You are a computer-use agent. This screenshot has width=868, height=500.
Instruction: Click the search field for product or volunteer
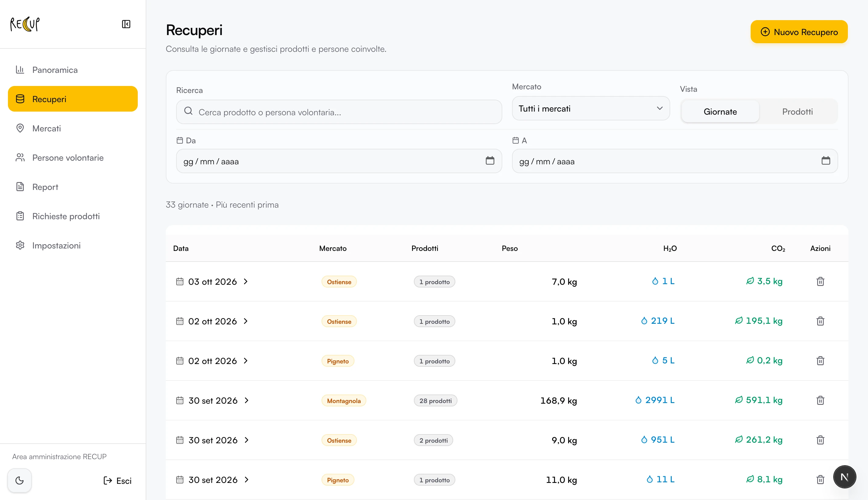pyautogui.click(x=339, y=112)
